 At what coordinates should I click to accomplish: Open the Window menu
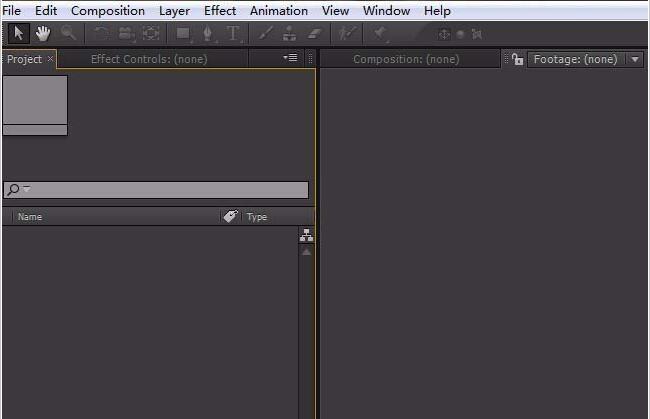click(x=386, y=10)
